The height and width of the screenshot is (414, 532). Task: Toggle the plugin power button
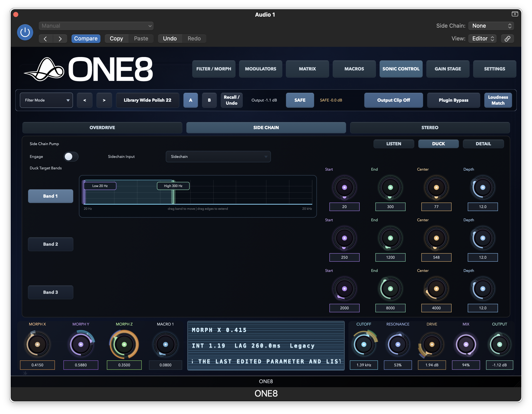pos(25,32)
